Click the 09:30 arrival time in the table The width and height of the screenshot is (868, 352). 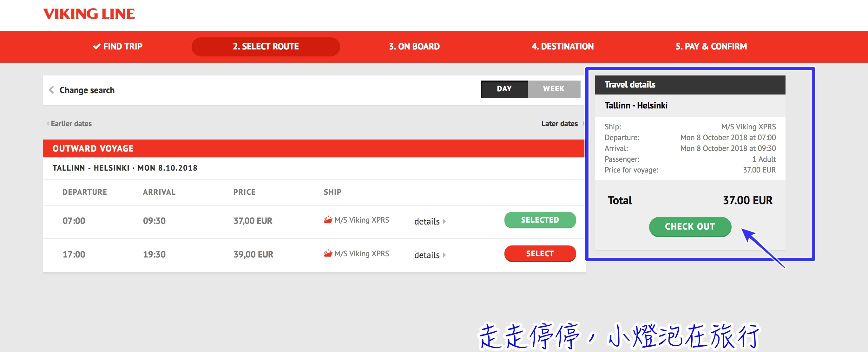154,221
